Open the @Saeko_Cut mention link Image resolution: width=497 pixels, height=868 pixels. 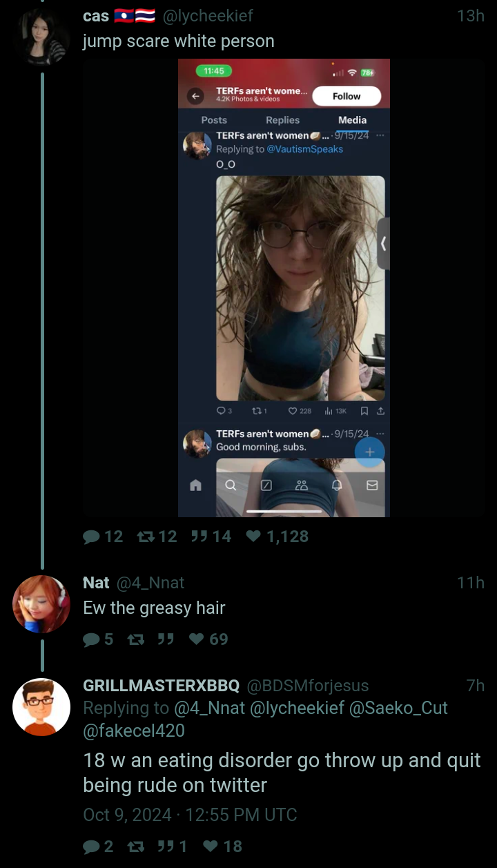point(399,708)
